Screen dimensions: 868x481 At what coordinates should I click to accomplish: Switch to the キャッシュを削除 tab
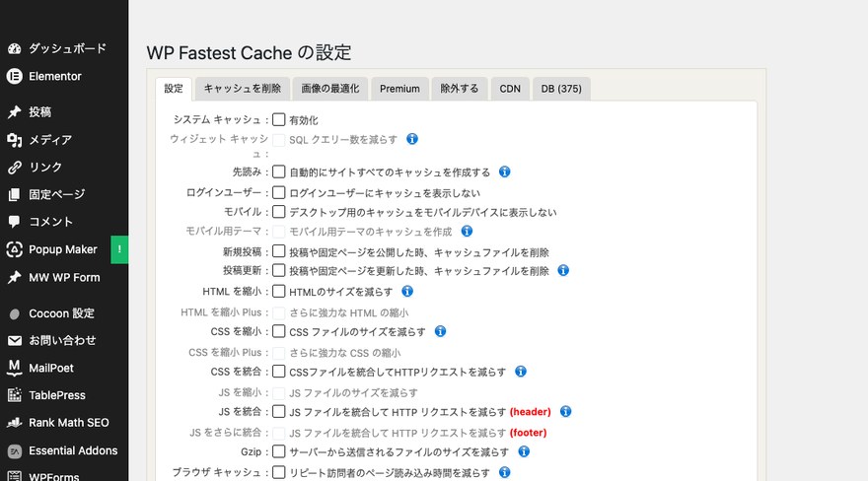(x=242, y=89)
